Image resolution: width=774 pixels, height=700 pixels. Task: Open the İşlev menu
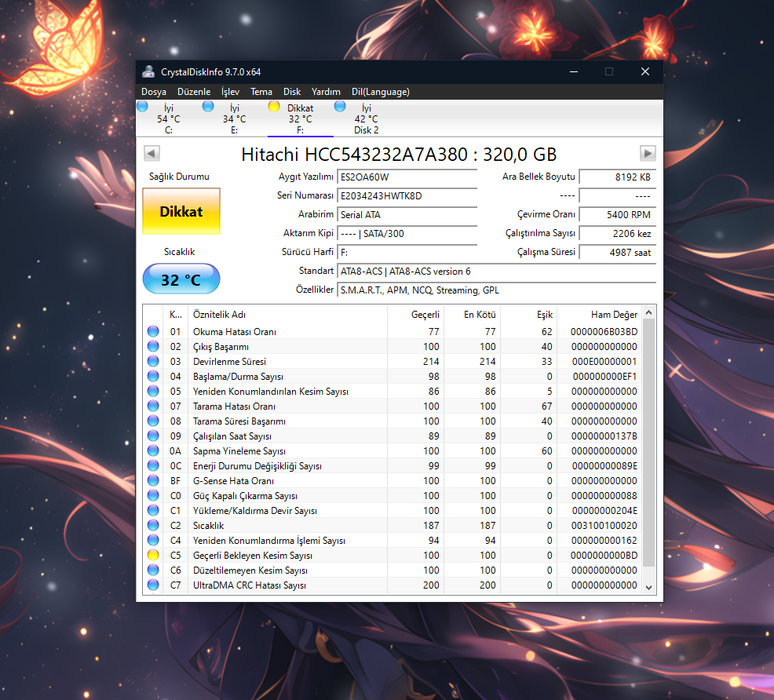(x=230, y=92)
